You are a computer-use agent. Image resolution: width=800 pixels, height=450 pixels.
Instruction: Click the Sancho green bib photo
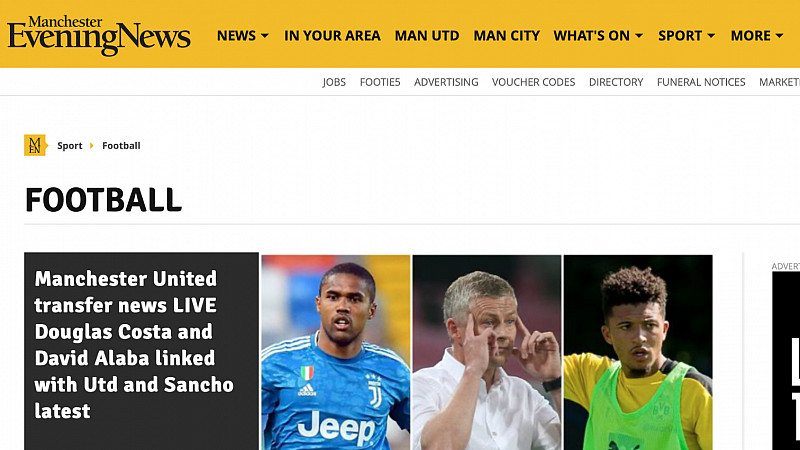pos(638,352)
